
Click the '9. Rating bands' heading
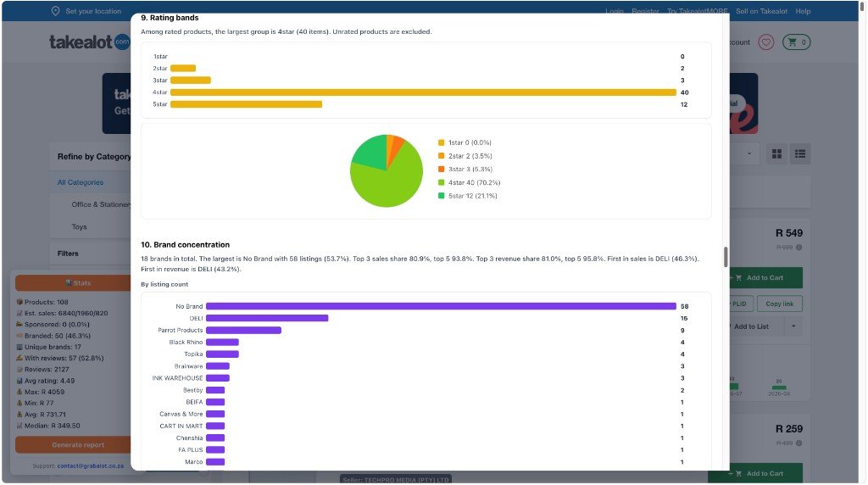170,18
